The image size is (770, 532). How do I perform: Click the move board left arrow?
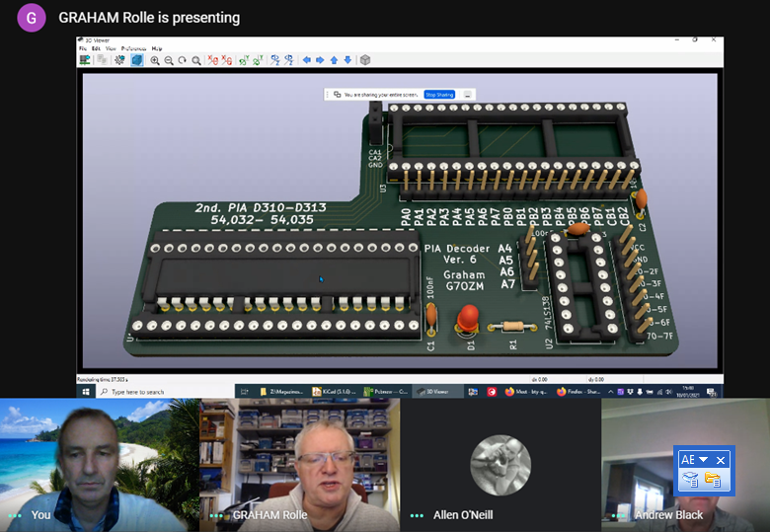307,60
